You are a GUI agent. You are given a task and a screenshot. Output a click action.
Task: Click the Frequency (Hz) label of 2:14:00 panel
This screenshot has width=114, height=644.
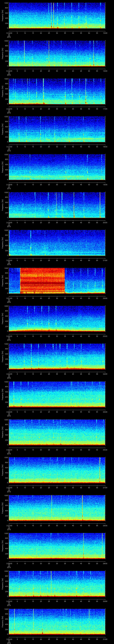point(3,16)
